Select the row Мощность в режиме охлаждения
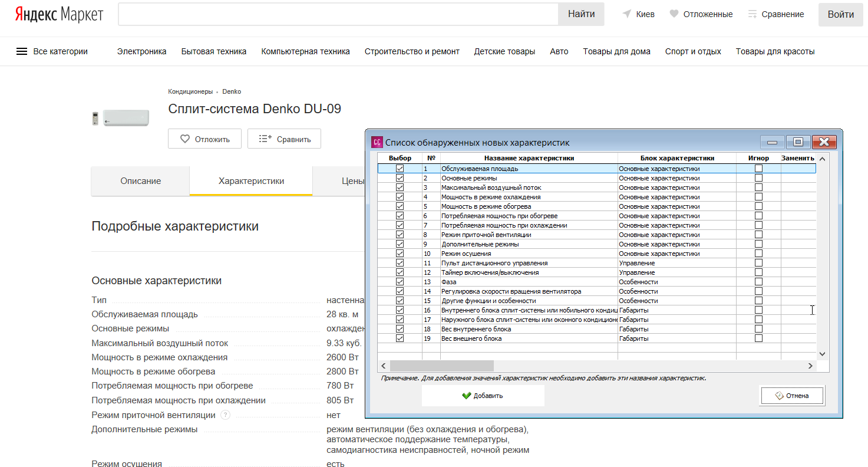 [x=597, y=197]
